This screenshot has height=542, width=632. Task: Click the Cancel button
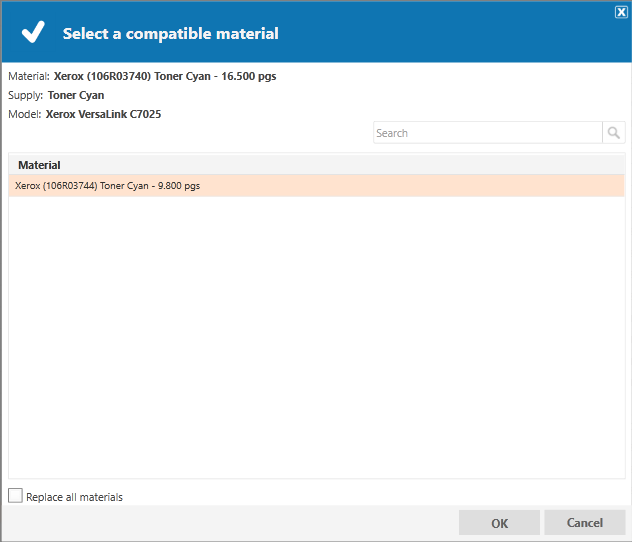584,523
